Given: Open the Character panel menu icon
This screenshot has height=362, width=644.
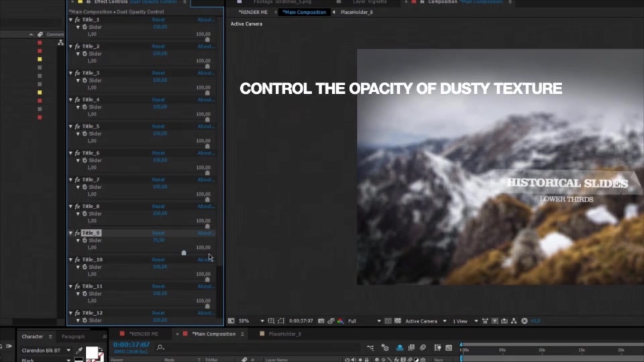Looking at the screenshot, I should [50, 337].
